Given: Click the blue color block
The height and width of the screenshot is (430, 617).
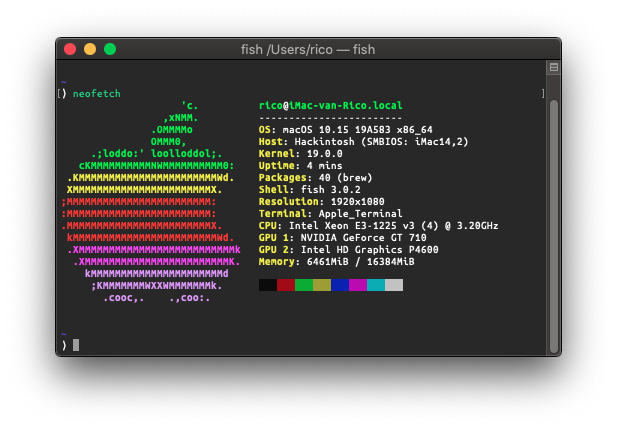Looking at the screenshot, I should click(x=340, y=285).
